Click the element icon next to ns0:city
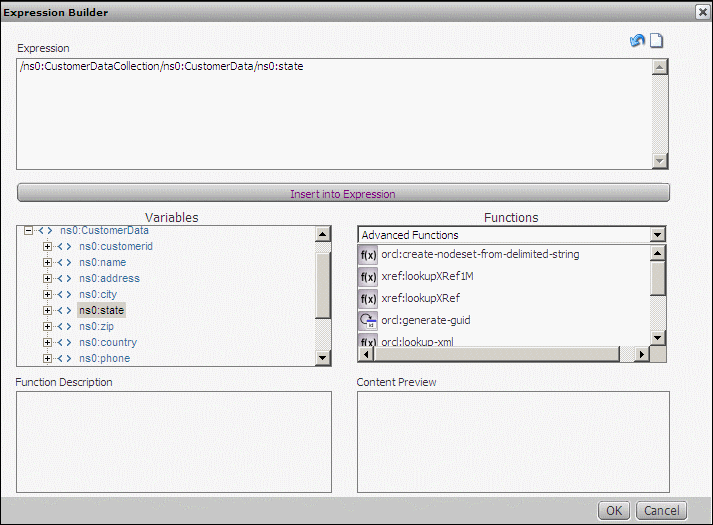713x525 pixels. [x=64, y=295]
